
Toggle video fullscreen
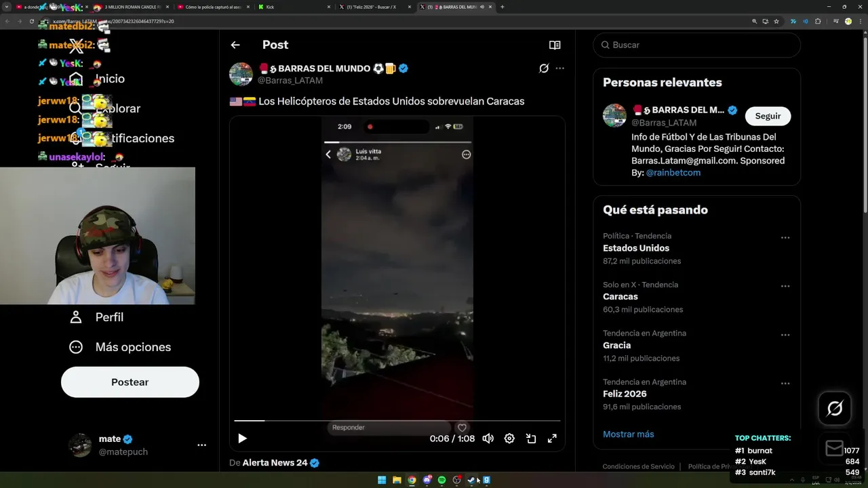552,439
